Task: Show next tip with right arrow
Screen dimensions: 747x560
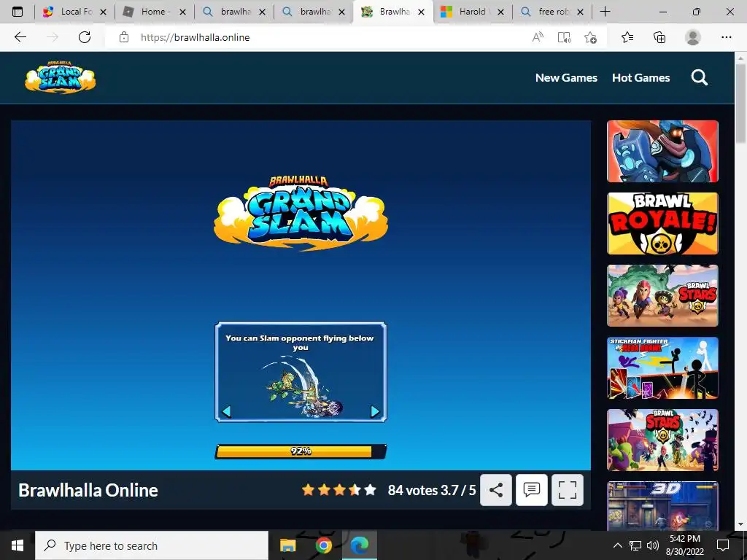Action: (x=375, y=411)
